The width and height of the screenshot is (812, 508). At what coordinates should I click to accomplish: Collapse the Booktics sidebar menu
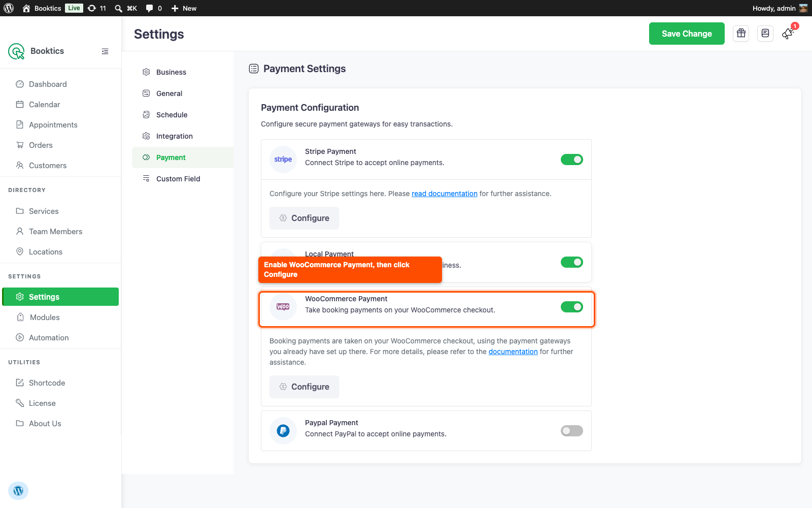tap(105, 51)
